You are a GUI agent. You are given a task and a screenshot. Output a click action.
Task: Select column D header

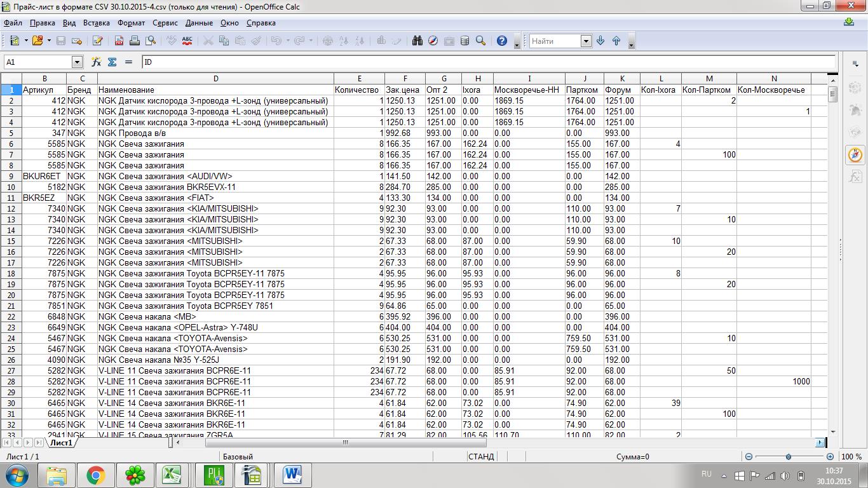[x=215, y=79]
